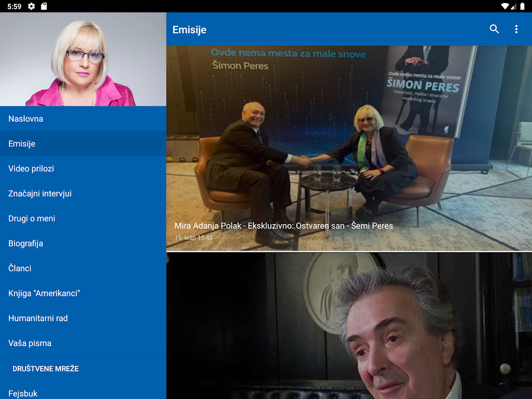
Task: Tap the profile portrait in drawer header
Action: (83, 59)
